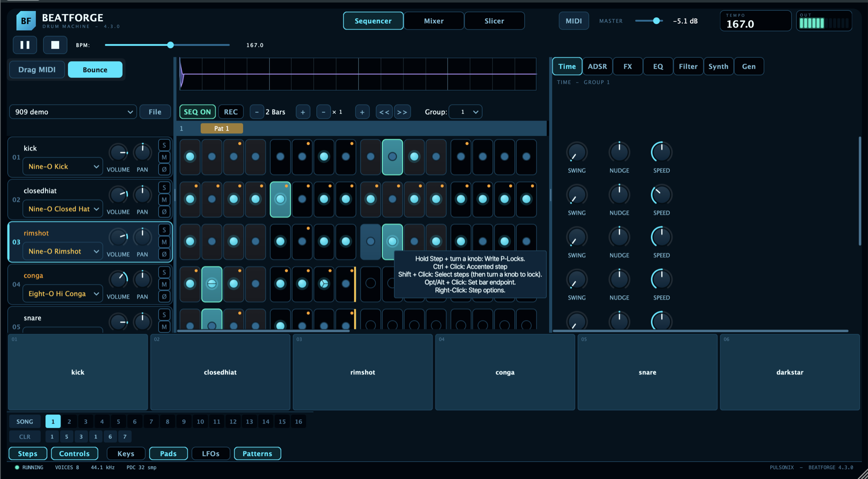Increase the x1 multiplier

pos(362,112)
